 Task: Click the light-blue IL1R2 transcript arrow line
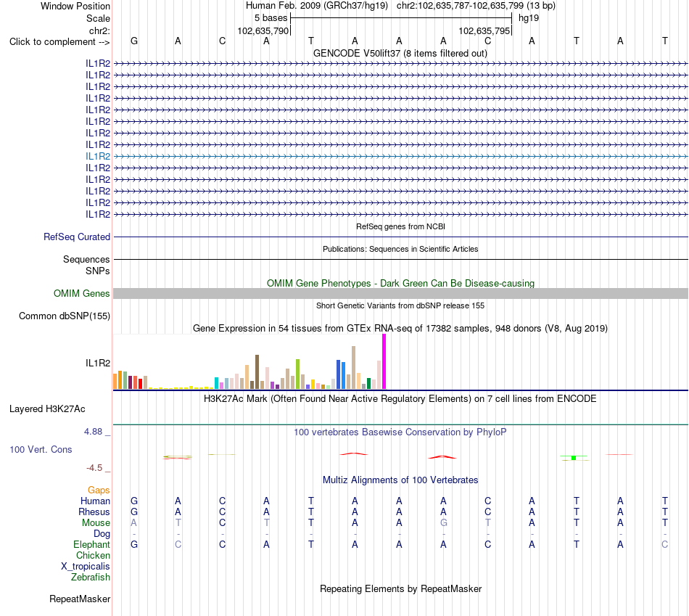[x=401, y=156]
